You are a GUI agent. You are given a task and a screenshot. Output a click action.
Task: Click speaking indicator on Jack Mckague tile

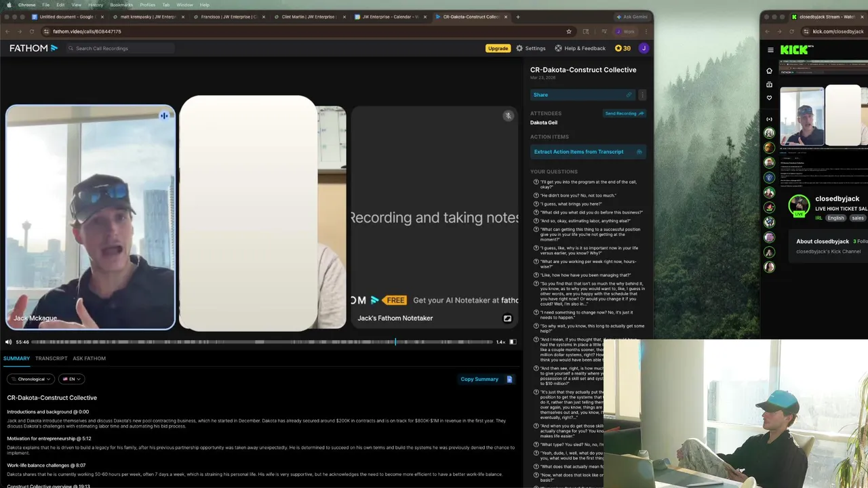point(164,116)
